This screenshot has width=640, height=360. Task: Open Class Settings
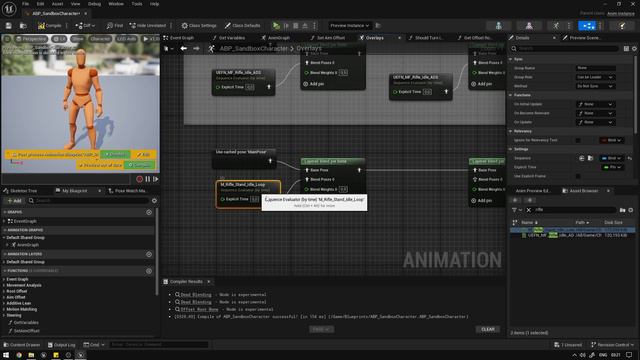[199, 25]
